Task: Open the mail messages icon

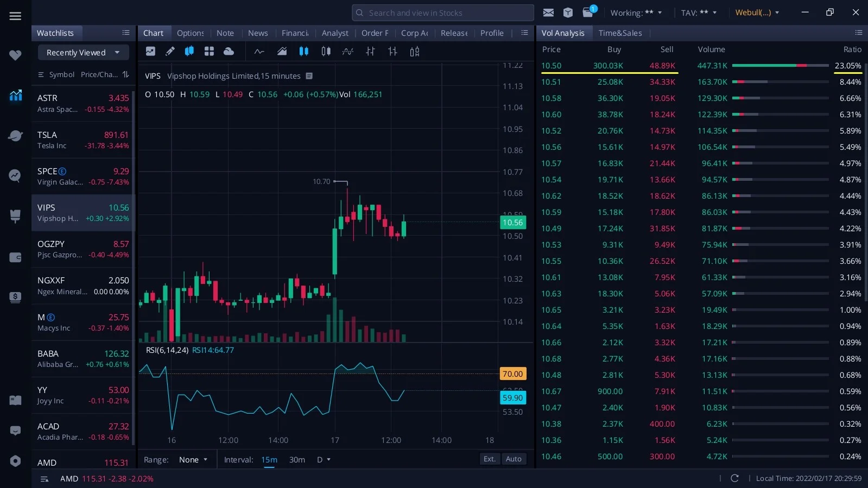Action: (x=548, y=12)
